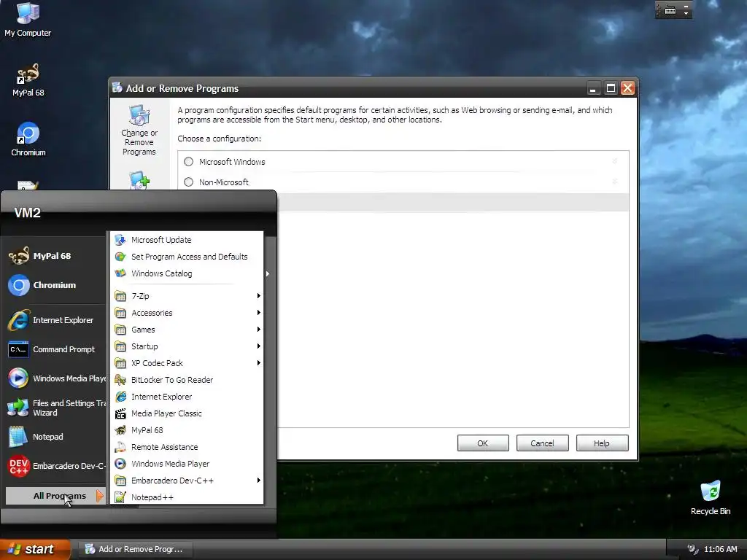Click Add or Remove Programs taskbar button
This screenshot has width=747, height=560.
click(134, 549)
